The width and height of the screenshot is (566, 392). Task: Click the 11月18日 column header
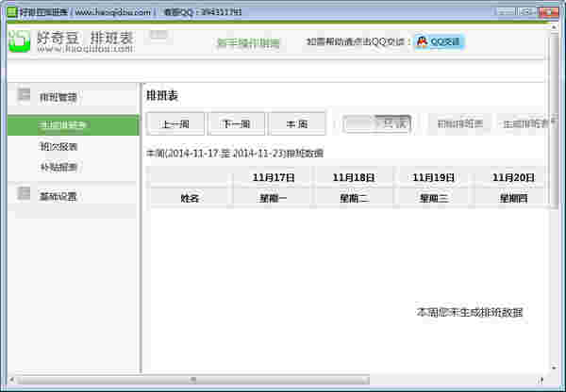tap(354, 177)
